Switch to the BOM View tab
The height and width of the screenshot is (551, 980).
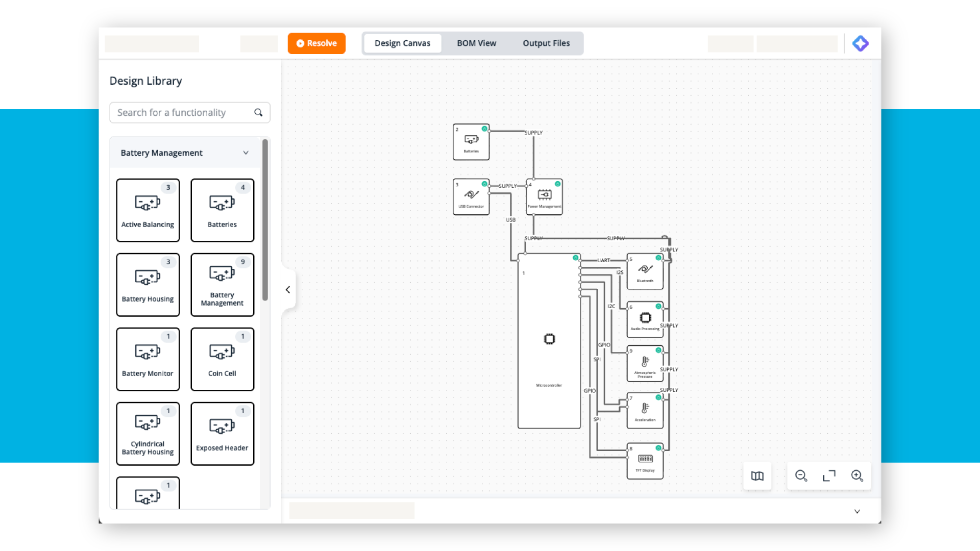pos(476,43)
